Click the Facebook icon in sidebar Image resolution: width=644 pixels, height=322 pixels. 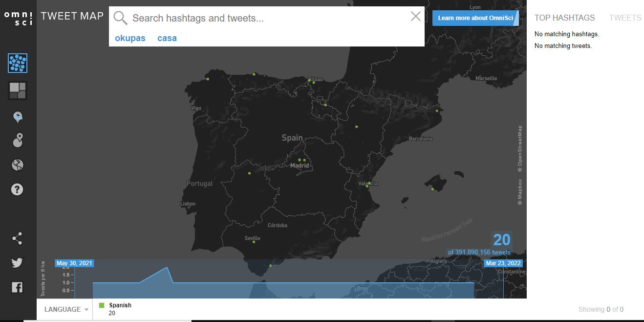tap(18, 287)
